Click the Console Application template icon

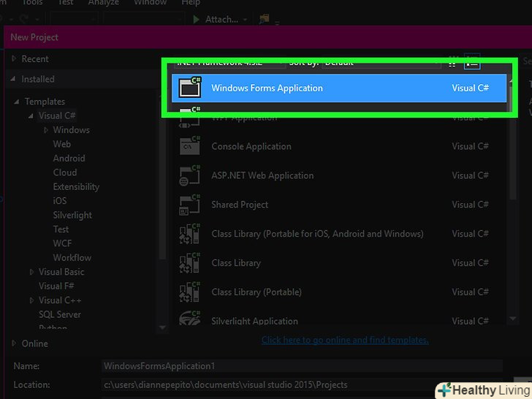coord(190,146)
